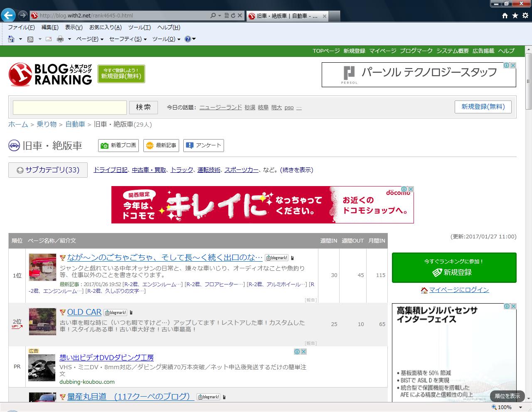This screenshot has width=532, height=412.
Task: Click the 検索 search button
Action: (143, 107)
